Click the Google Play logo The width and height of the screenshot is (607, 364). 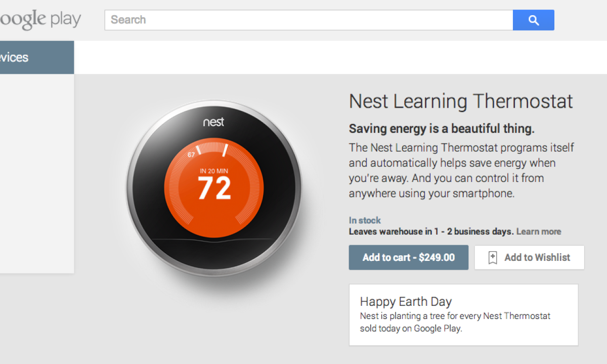coord(40,20)
